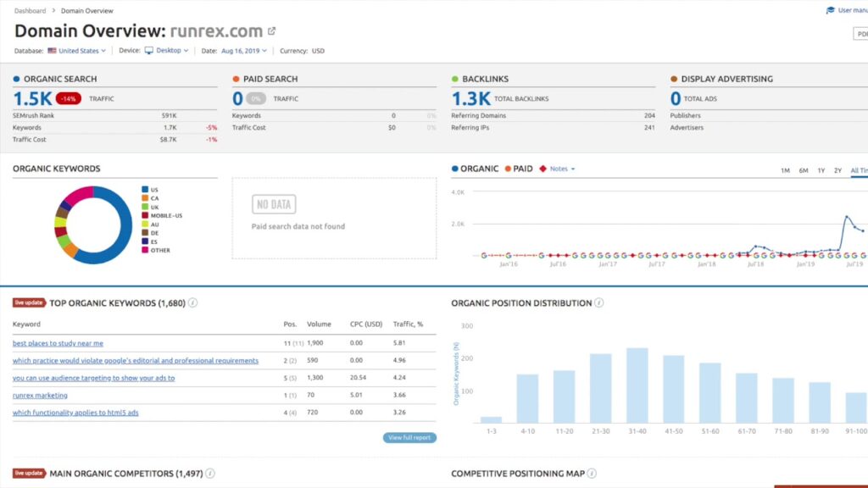
Task: Click the 21-30 bar in position distribution
Action: 601,388
